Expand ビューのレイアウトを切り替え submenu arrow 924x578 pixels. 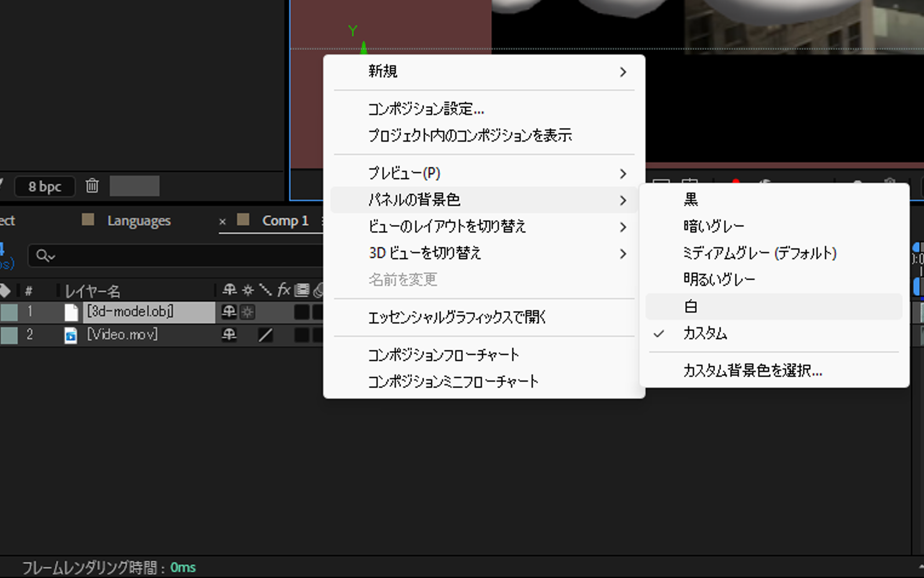[x=623, y=227]
